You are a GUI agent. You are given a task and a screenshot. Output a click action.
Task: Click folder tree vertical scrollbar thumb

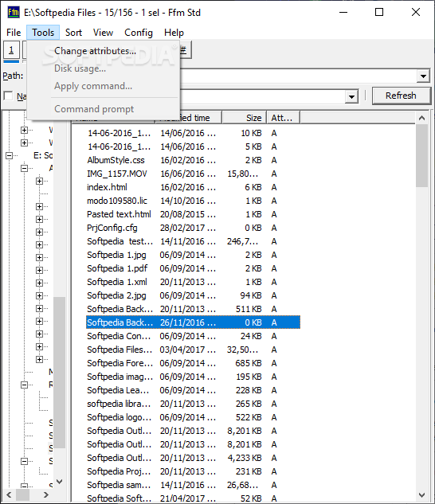click(60, 372)
